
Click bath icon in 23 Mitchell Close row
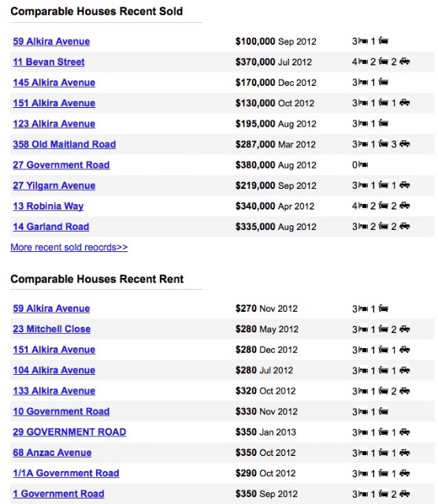[x=384, y=329]
